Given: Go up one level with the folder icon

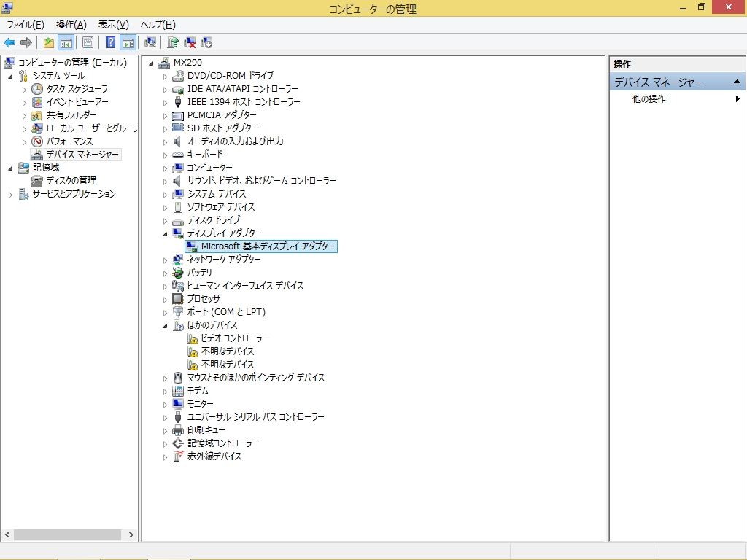Looking at the screenshot, I should [x=49, y=43].
